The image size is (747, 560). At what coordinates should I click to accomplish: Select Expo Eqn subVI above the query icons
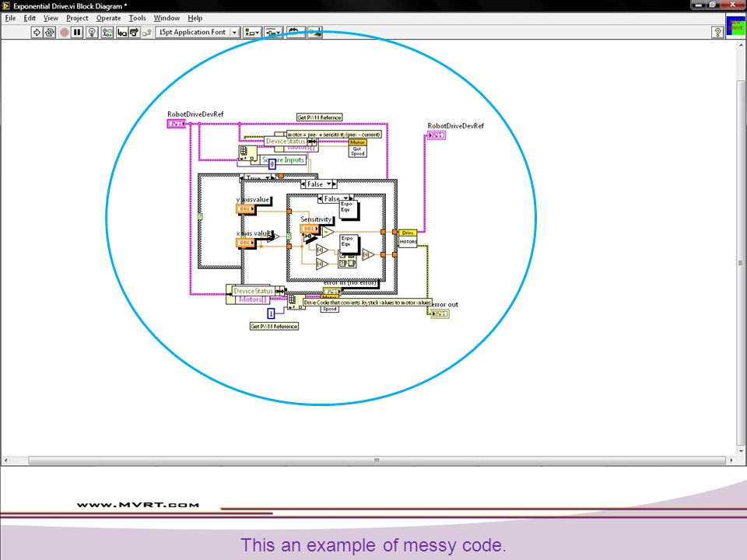pyautogui.click(x=349, y=243)
